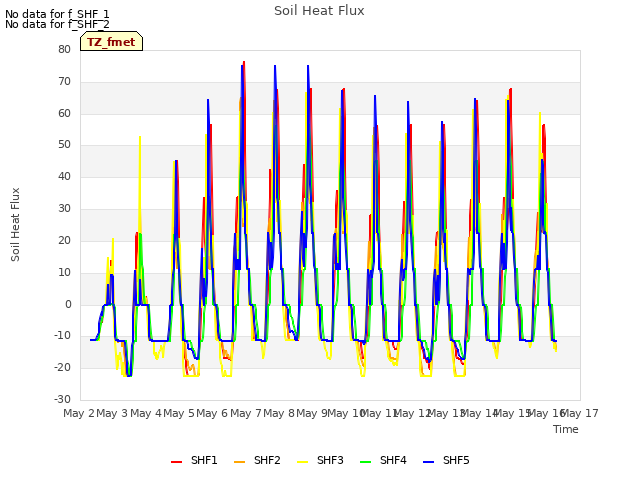
Task: Click the -10 y-axis tick label
Action: pyautogui.click(x=62, y=336)
